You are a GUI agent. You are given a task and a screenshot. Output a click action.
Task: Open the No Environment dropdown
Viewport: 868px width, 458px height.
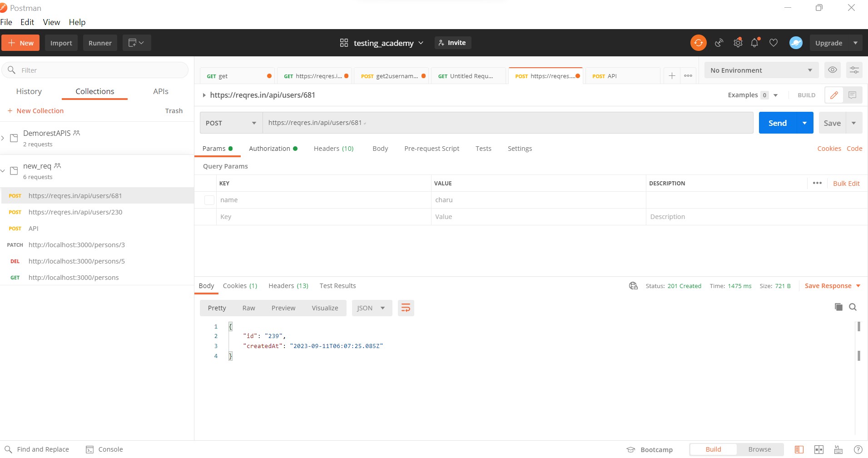click(x=761, y=70)
